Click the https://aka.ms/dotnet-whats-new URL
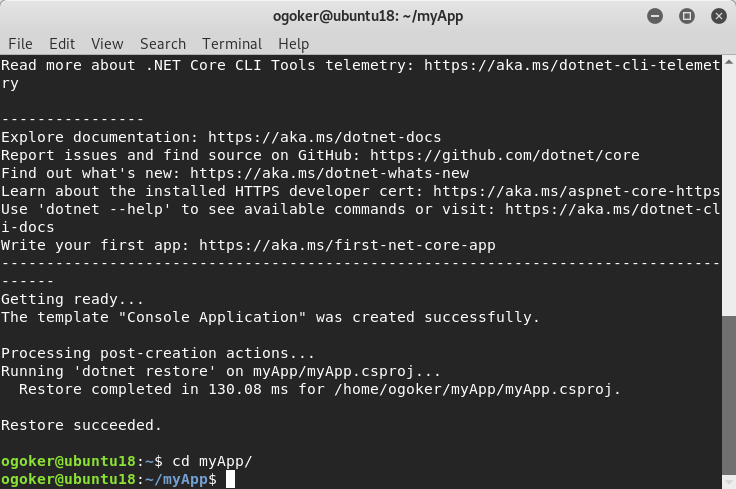The height and width of the screenshot is (489, 736). pos(330,173)
